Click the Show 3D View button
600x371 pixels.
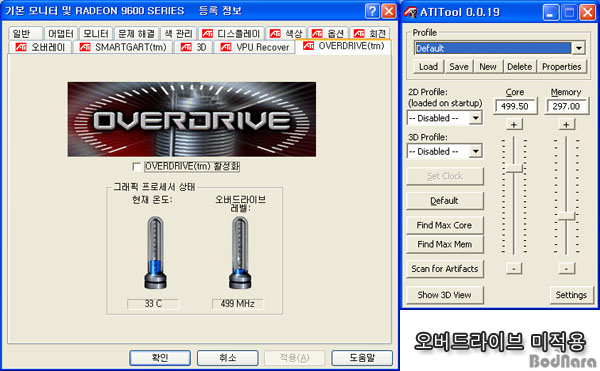pyautogui.click(x=445, y=295)
